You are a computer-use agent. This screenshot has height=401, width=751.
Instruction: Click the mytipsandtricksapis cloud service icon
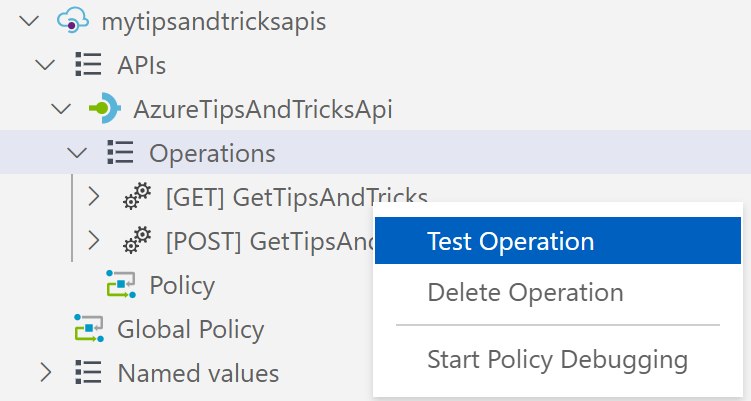(x=73, y=21)
